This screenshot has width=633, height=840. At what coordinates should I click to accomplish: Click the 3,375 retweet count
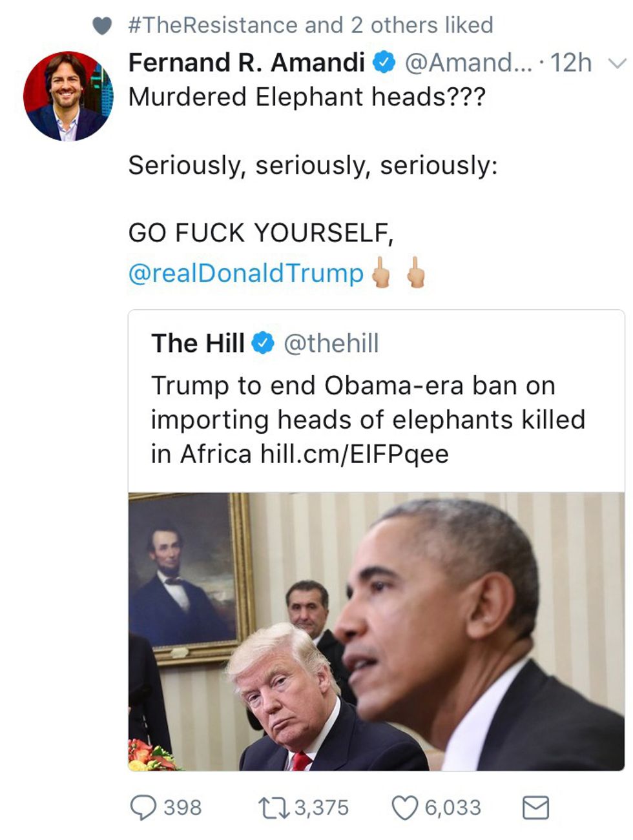pyautogui.click(x=321, y=807)
